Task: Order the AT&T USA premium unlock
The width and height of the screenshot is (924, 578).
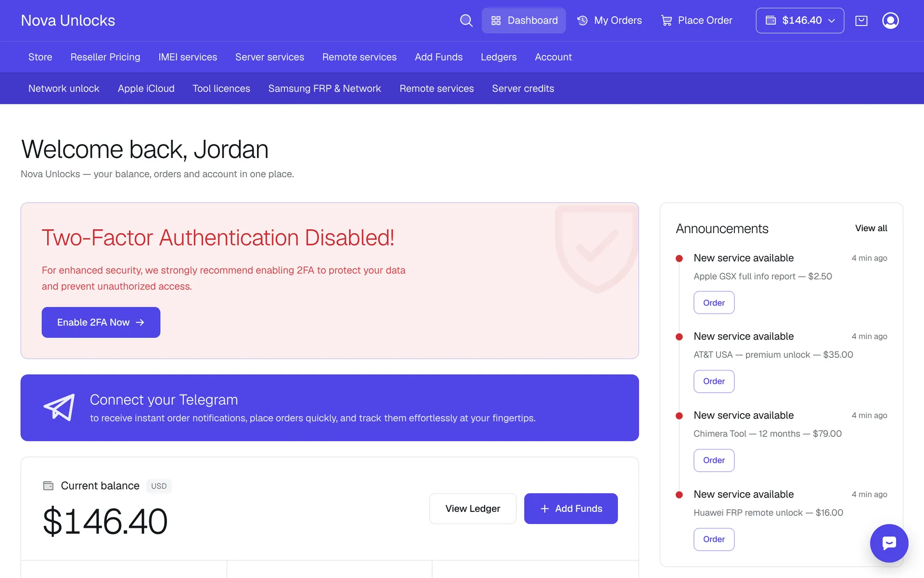Action: coord(714,381)
